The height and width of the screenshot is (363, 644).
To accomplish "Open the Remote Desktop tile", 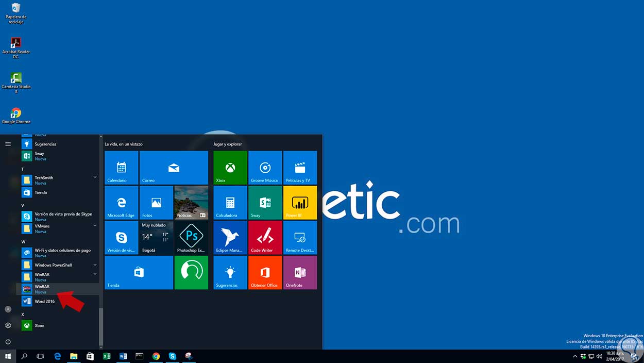I will [300, 238].
